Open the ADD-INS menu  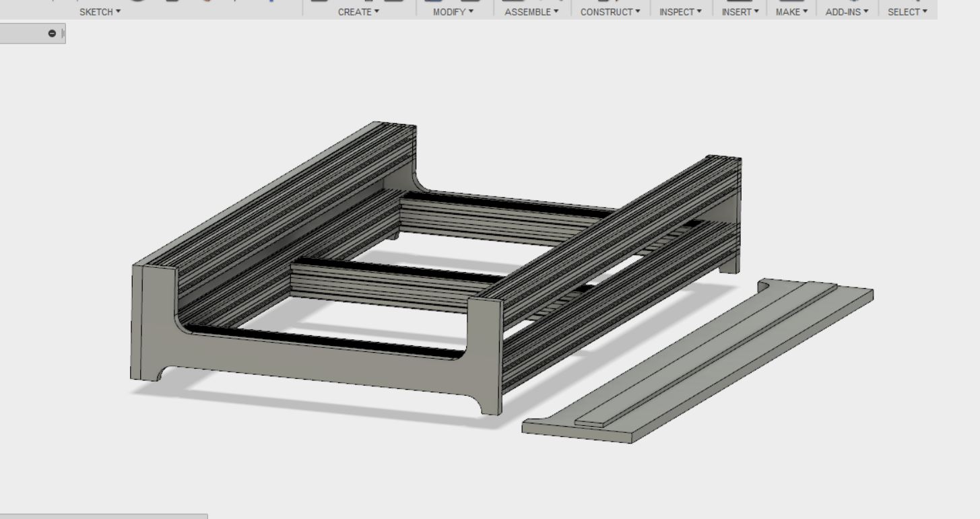click(847, 11)
